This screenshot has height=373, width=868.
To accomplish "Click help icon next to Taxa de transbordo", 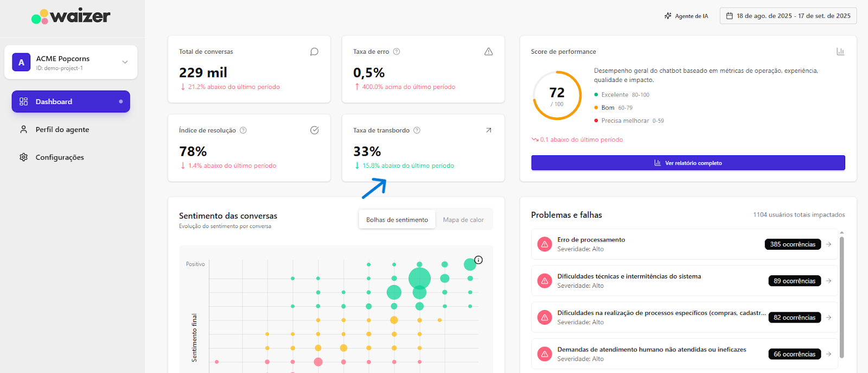I will tap(417, 130).
